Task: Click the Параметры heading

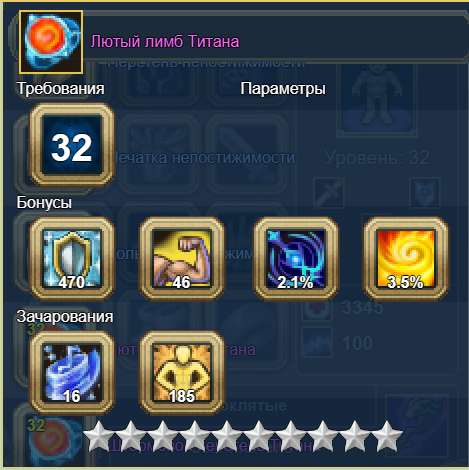Action: [283, 89]
